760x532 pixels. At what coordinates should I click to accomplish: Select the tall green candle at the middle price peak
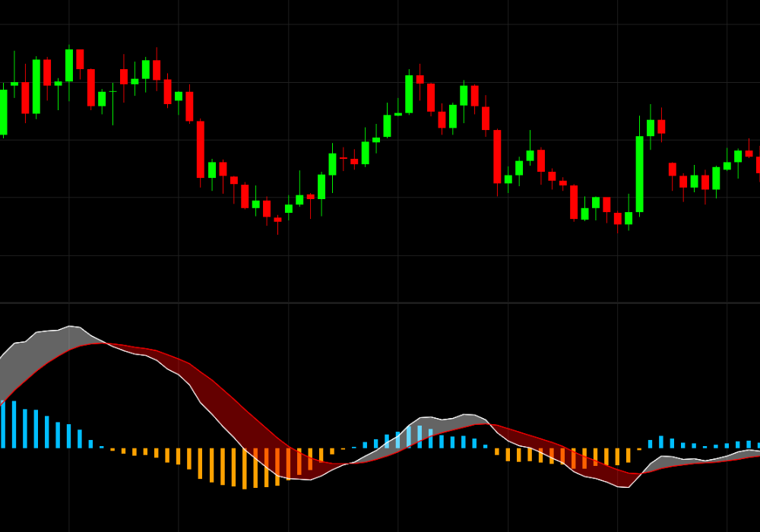[x=409, y=93]
